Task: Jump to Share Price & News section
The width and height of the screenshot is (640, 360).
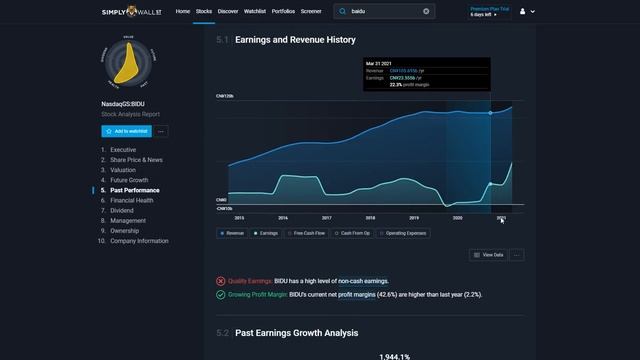Action: click(x=136, y=160)
